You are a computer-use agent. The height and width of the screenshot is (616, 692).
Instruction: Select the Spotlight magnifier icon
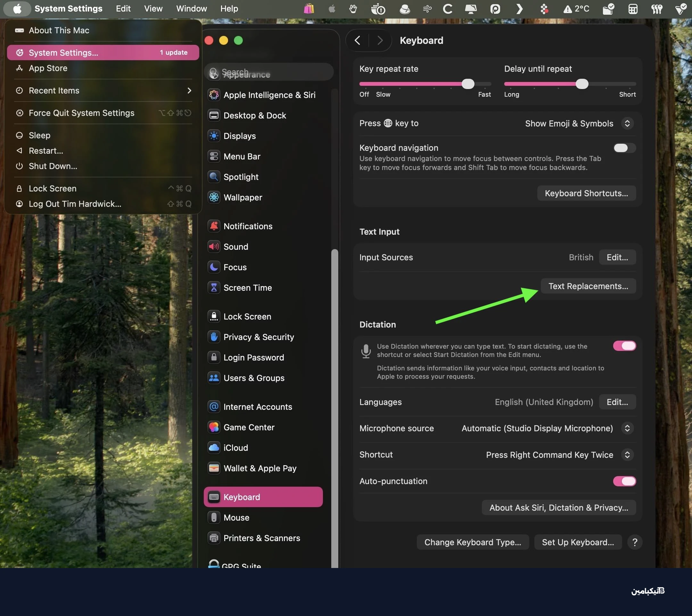pos(214,177)
